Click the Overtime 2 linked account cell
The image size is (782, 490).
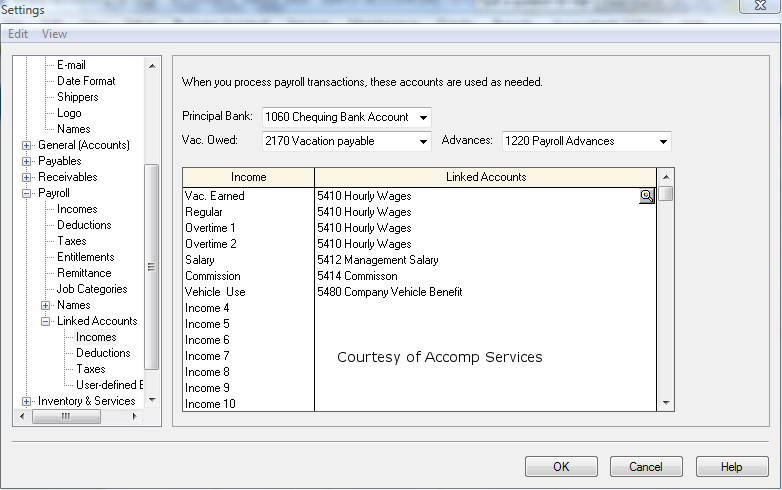pos(485,244)
